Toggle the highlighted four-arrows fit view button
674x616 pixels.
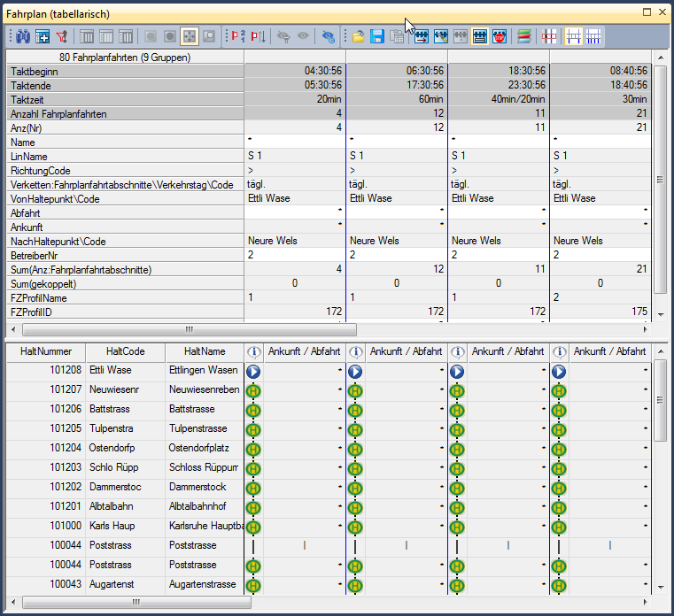click(189, 36)
